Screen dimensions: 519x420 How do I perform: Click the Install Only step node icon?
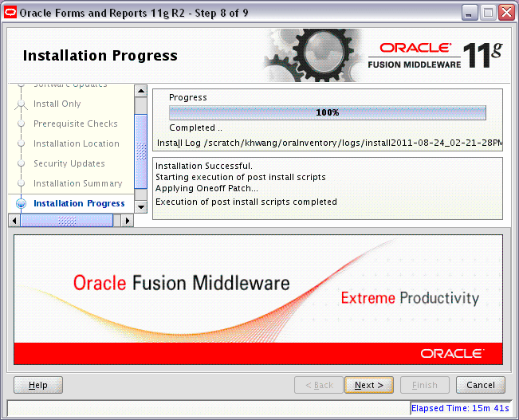click(x=22, y=104)
